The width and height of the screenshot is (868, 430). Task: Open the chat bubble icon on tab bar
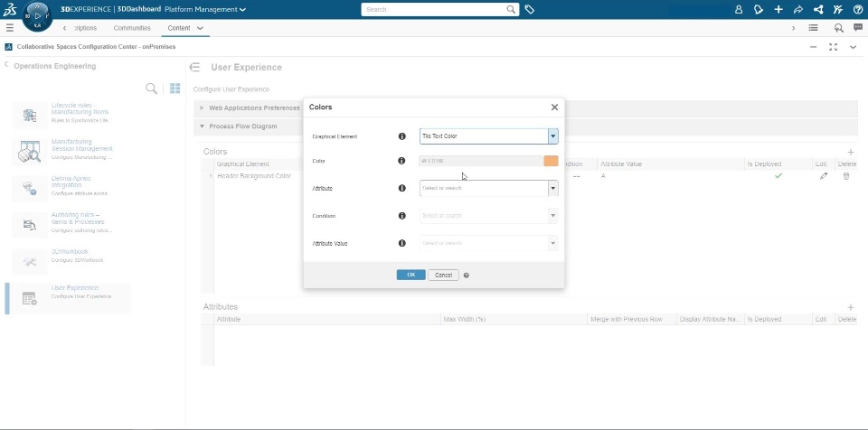coord(858,28)
